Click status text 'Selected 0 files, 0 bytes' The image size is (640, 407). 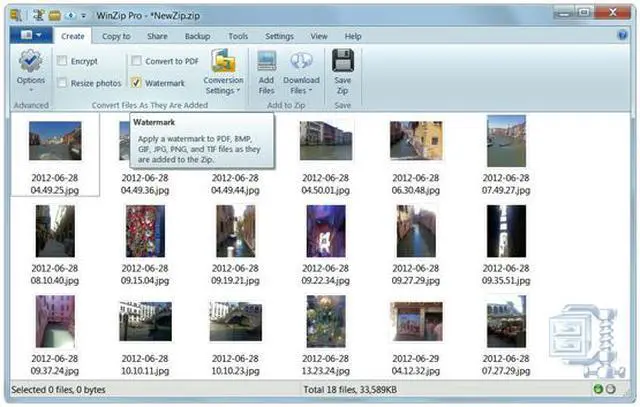58,390
